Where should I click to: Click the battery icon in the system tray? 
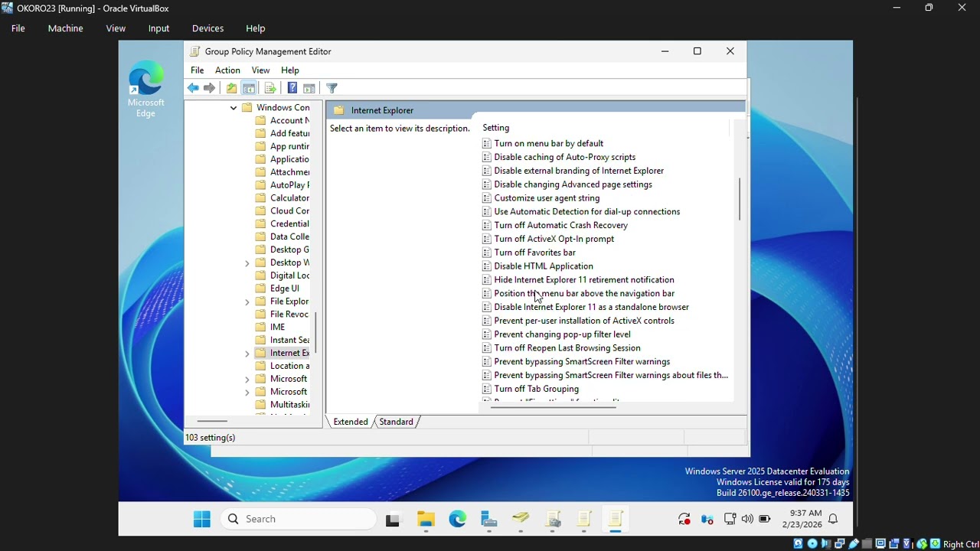point(764,519)
